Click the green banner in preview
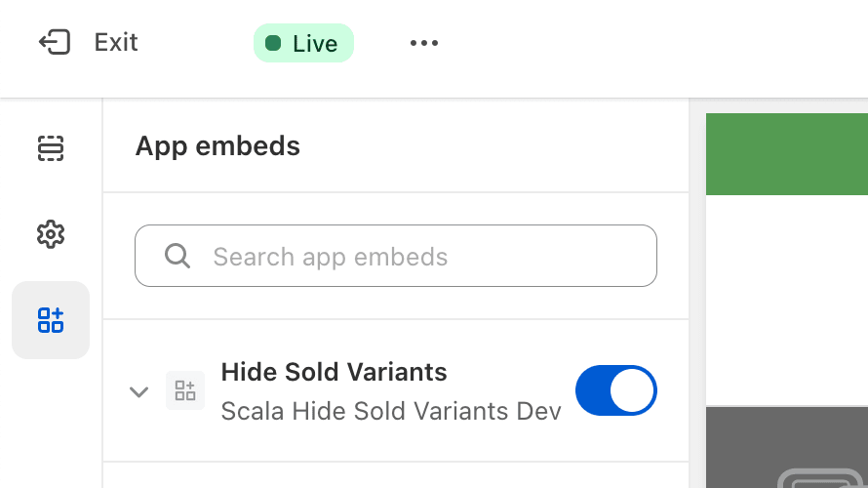Screen dimensions: 868x488 pos(787,154)
